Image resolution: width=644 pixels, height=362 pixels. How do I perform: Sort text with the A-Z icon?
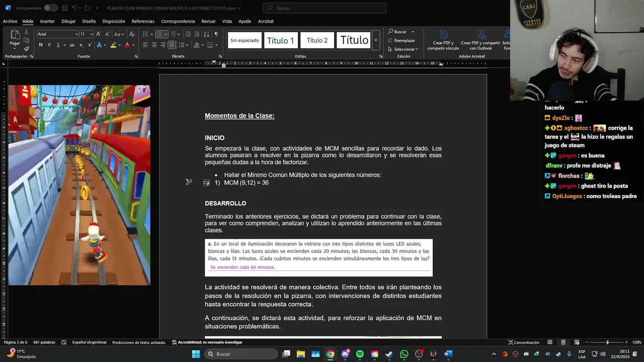point(206,34)
